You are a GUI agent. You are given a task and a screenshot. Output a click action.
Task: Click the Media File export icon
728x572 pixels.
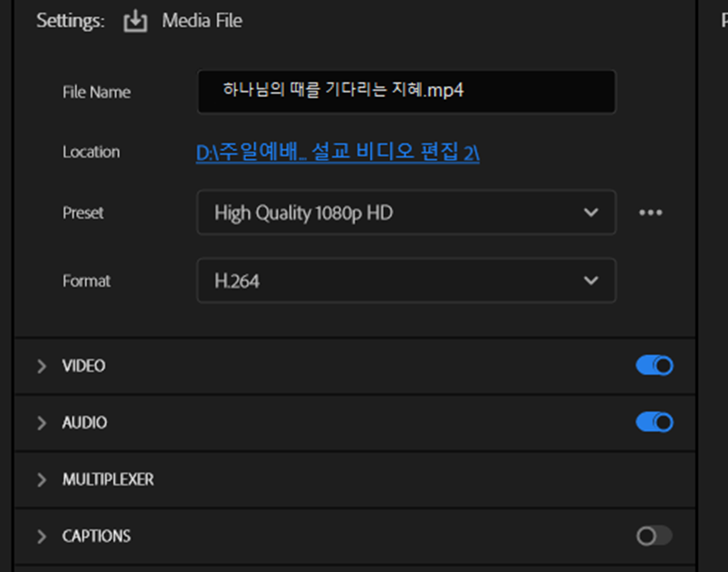[134, 20]
